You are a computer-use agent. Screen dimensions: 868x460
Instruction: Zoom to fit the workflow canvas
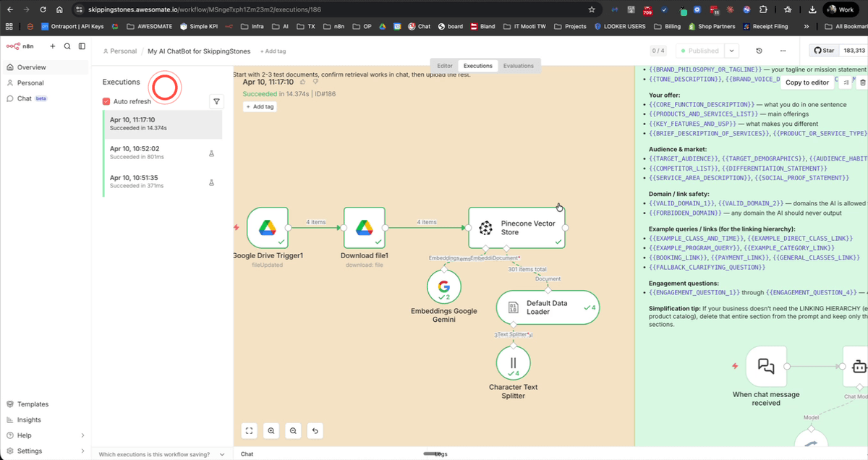click(249, 430)
